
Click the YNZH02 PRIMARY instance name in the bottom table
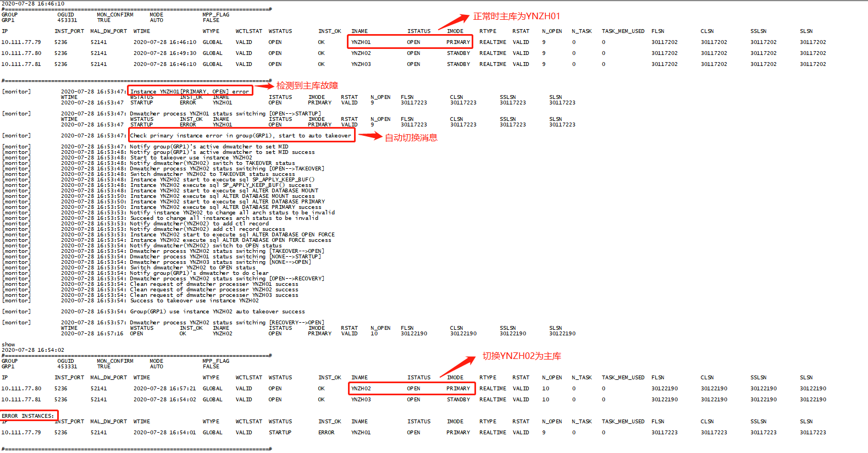(x=361, y=389)
